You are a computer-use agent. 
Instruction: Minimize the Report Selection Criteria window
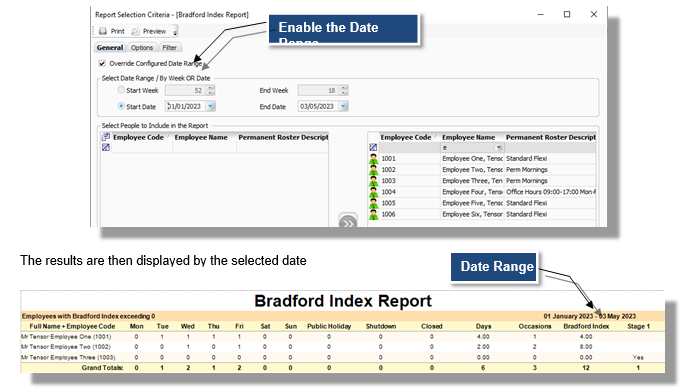click(541, 14)
